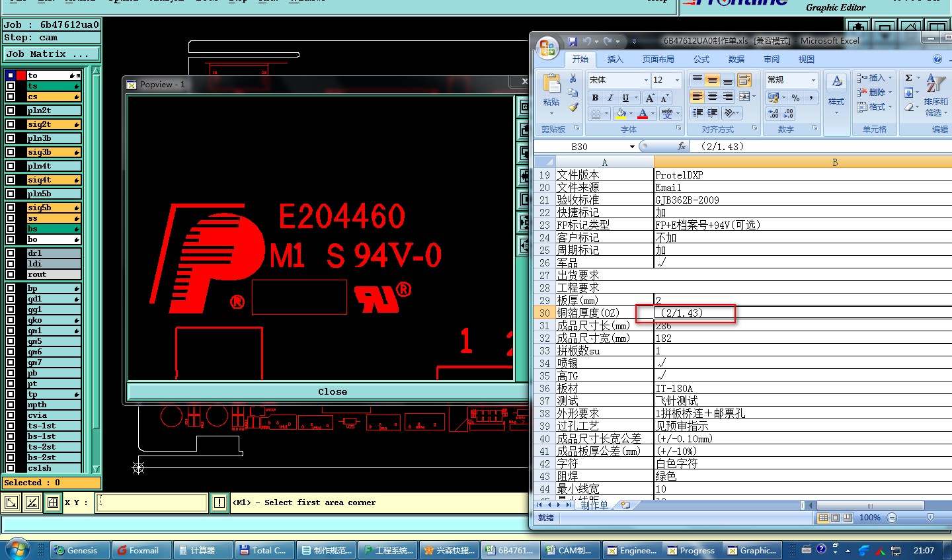Click the angle measure tool icon in Genesis
952x560 pixels.
click(32, 503)
